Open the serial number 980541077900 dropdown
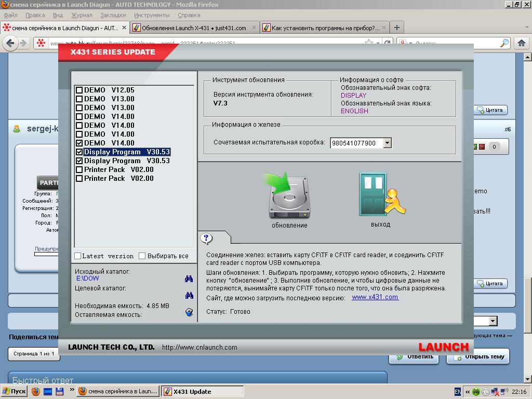 (x=388, y=143)
